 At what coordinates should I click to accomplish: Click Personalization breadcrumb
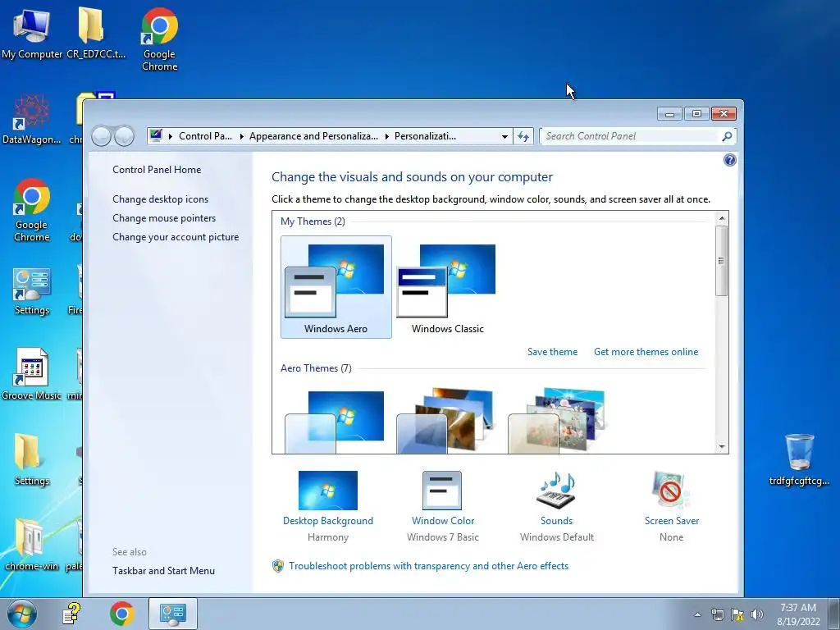coord(426,136)
